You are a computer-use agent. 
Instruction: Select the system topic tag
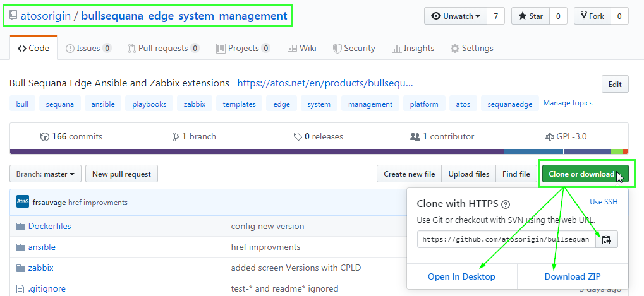(319, 104)
